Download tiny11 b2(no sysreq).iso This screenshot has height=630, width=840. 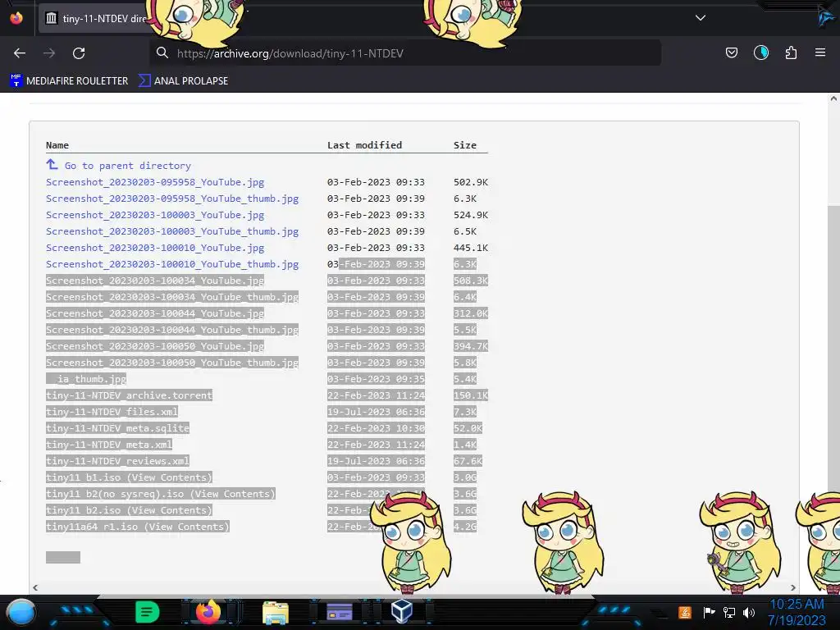[115, 494]
